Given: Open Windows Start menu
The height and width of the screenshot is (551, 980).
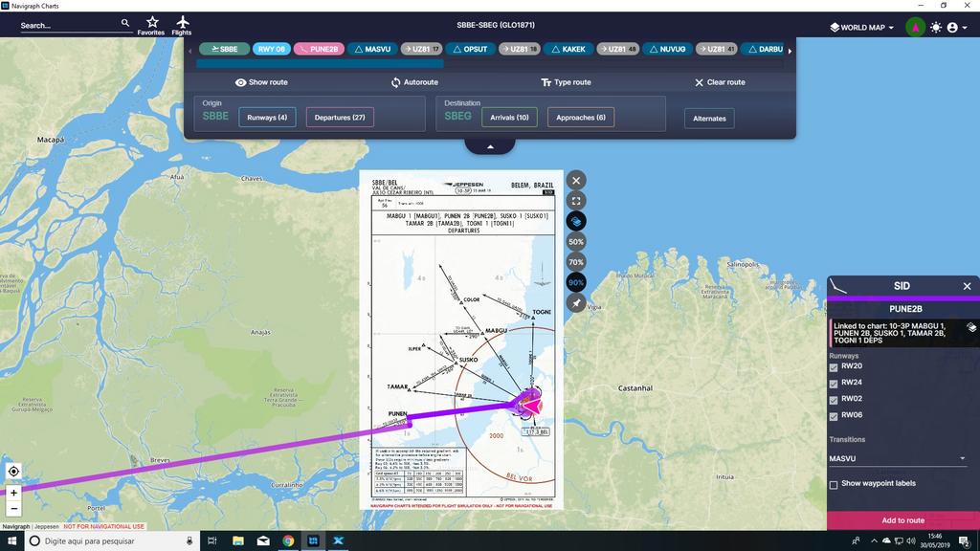Looking at the screenshot, I should 11,541.
